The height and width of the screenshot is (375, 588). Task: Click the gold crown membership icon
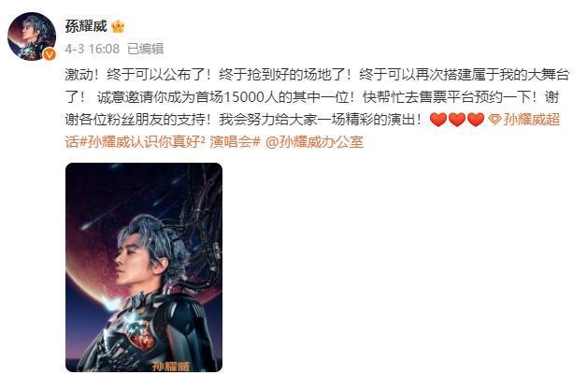(x=118, y=26)
